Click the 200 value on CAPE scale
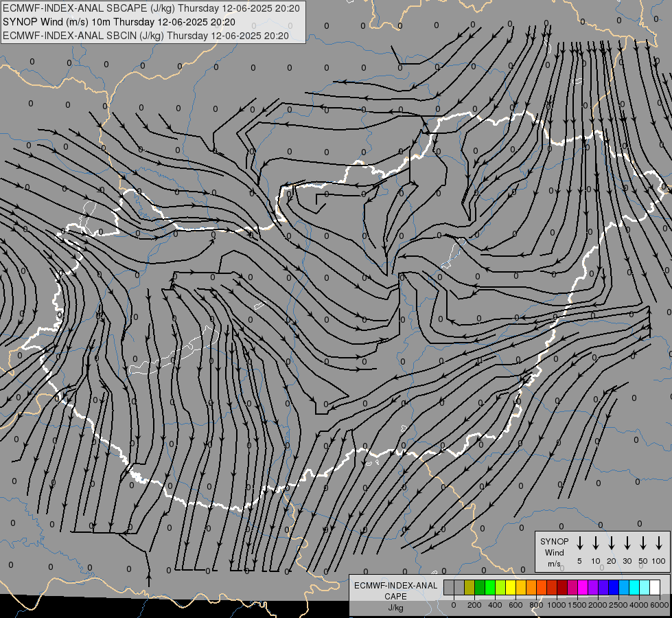672x618 pixels. [474, 605]
